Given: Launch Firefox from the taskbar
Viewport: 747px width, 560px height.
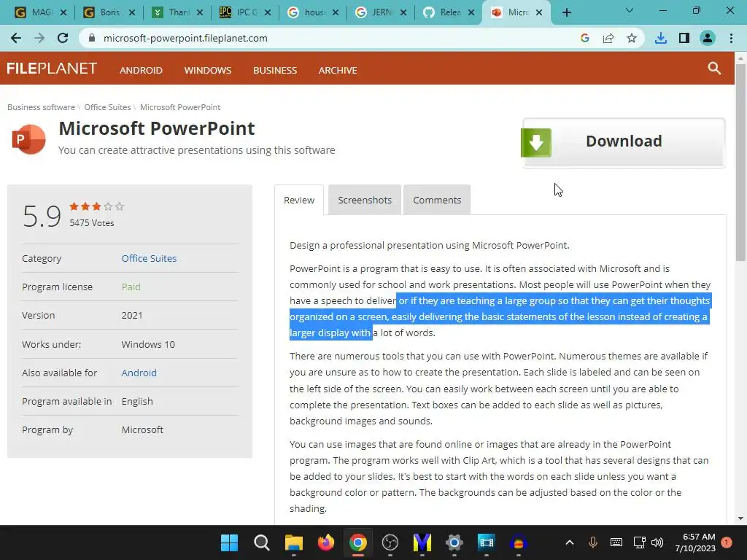Looking at the screenshot, I should [x=326, y=542].
